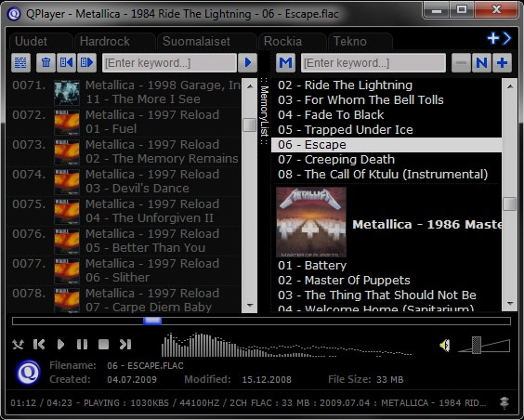
Task: Click the blue plus beside N
Action: (x=502, y=62)
